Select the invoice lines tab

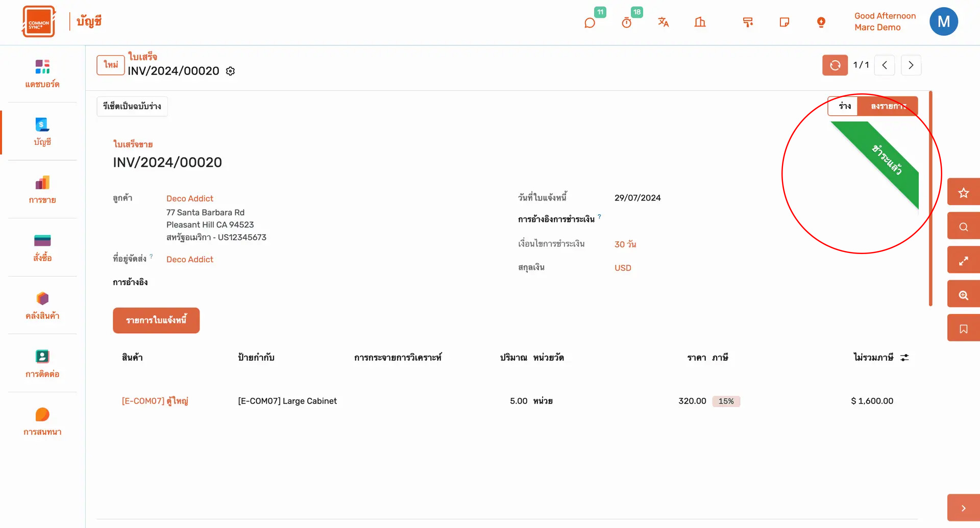tap(156, 320)
